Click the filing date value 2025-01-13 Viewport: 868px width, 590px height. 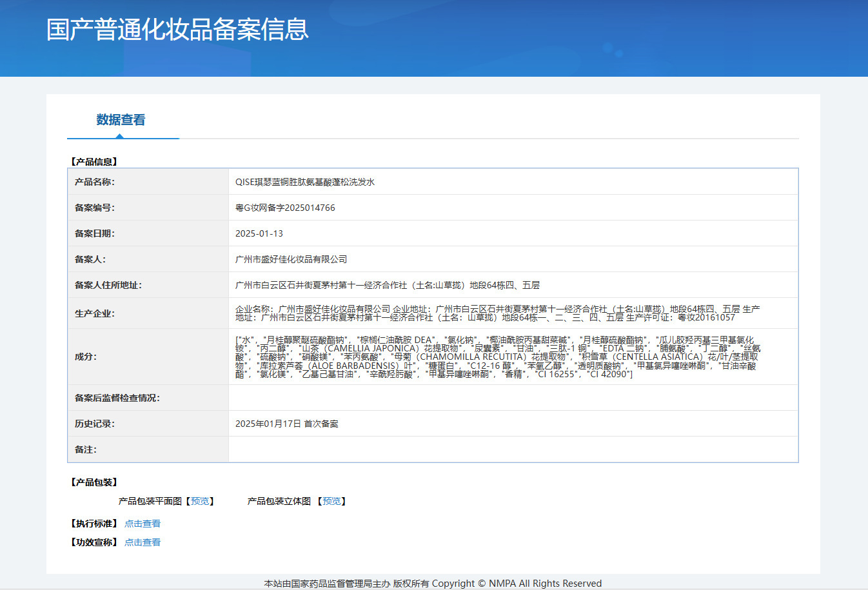tap(259, 233)
